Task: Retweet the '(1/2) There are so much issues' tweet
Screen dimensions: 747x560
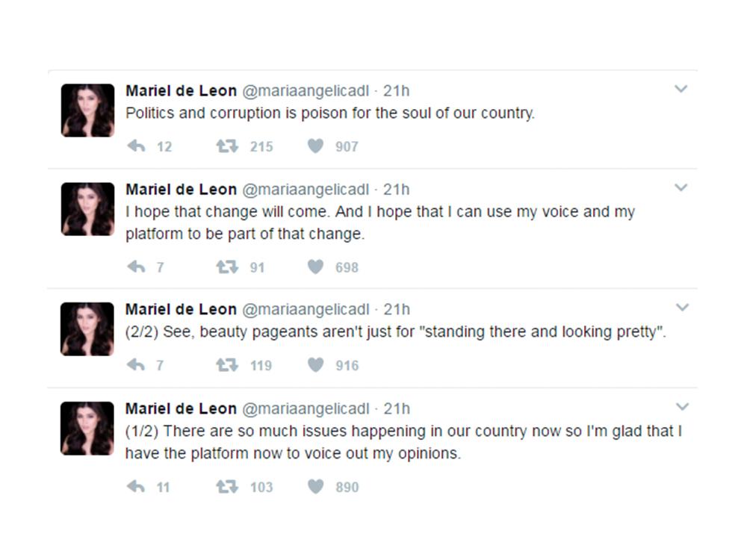Action: click(227, 487)
